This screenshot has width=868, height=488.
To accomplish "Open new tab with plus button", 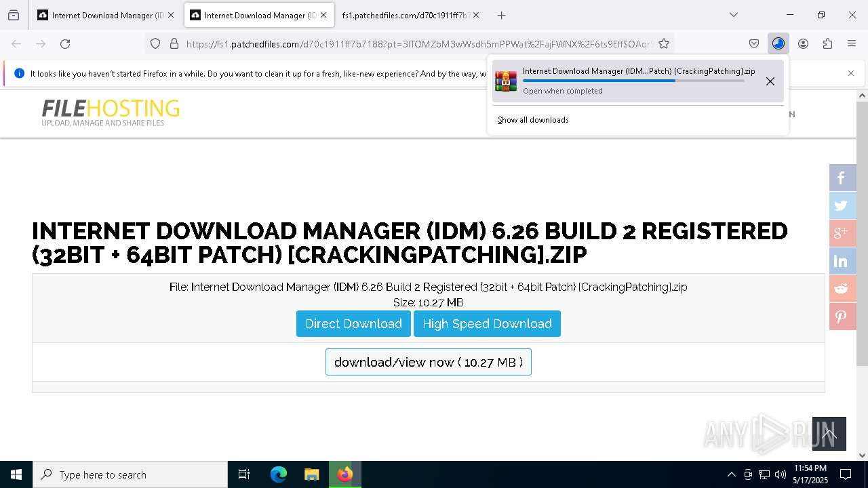I will (501, 15).
